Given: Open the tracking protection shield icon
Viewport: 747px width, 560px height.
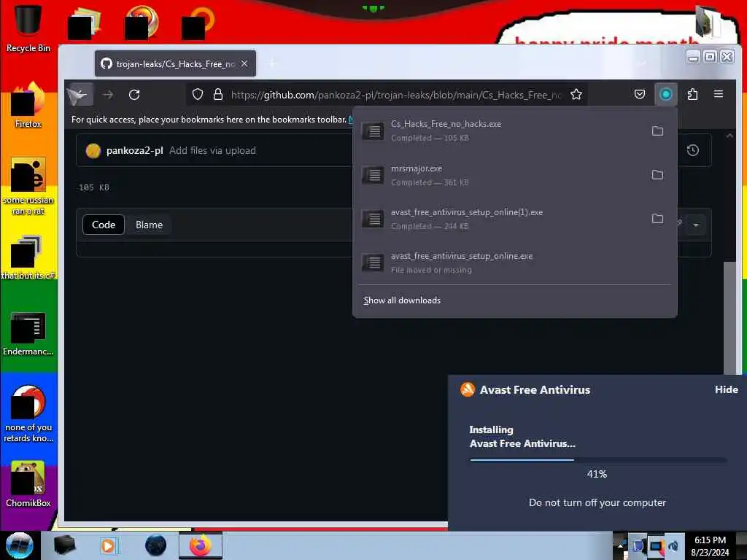Looking at the screenshot, I should (x=198, y=95).
